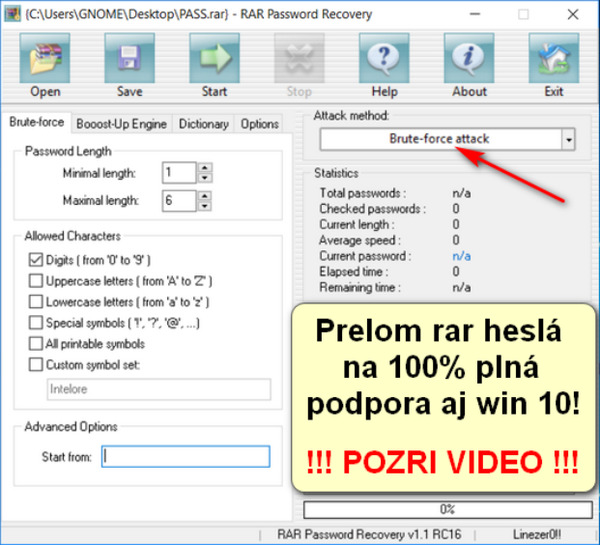Enable Uppercase letters checkbox
600x545 pixels.
pos(36,281)
